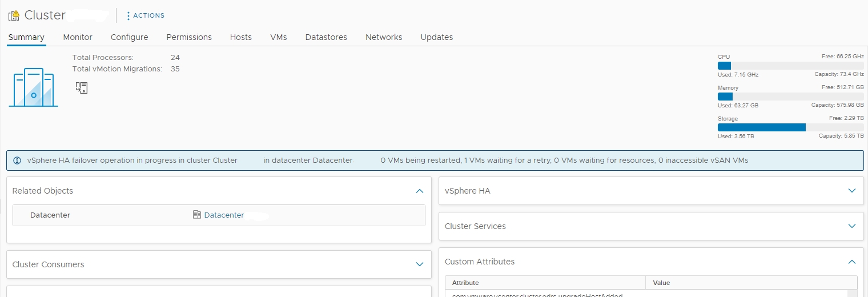The image size is (868, 297).
Task: Open the Networks tab
Action: coord(384,37)
